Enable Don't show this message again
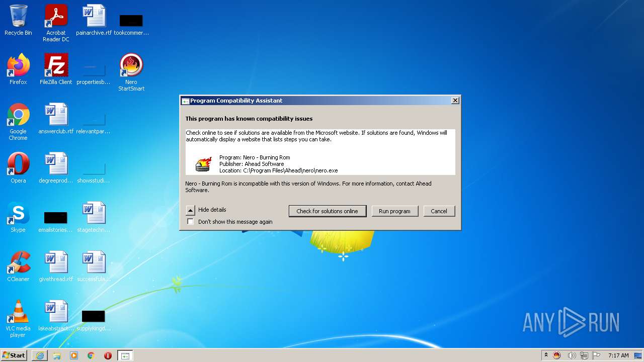The image size is (644, 362). [190, 222]
